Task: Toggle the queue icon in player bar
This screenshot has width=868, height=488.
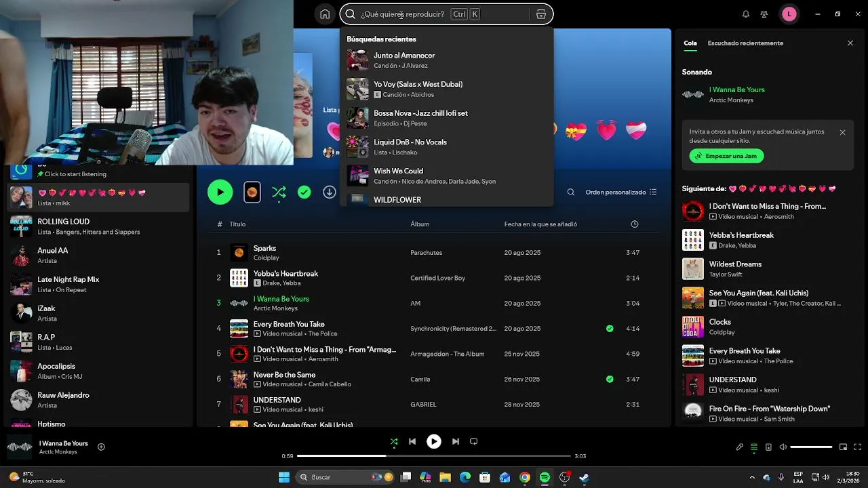Action: click(754, 447)
